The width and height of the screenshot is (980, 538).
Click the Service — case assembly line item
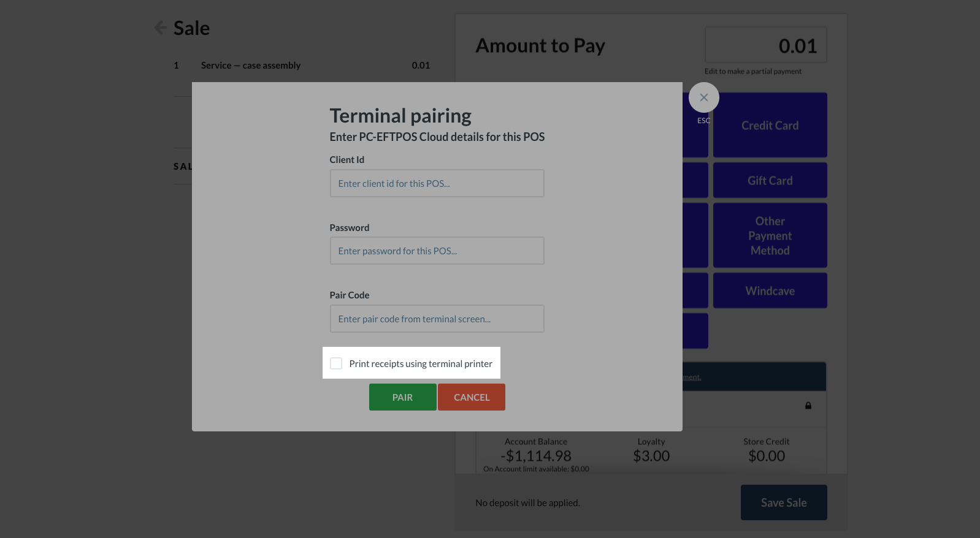(251, 65)
